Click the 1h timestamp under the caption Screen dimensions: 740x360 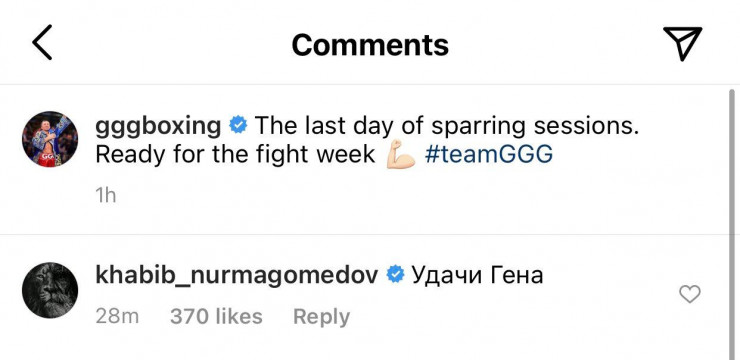point(106,196)
